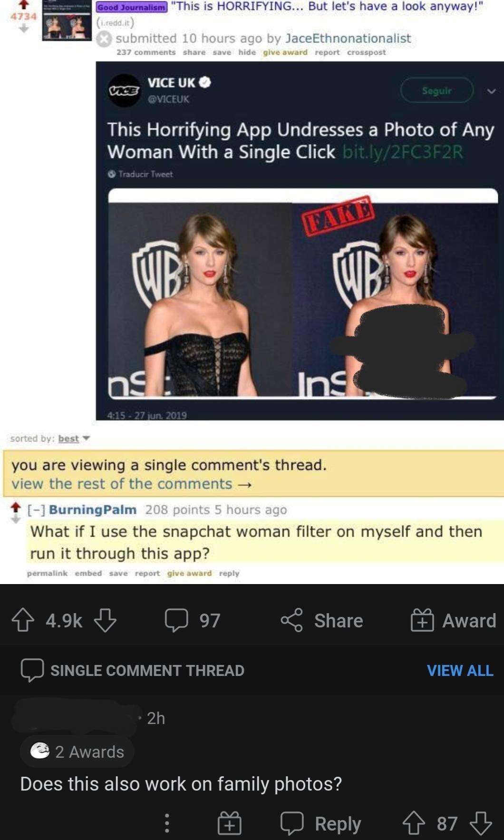Select 'crosspost' in the post options
Screen dimensions: 504x840
tap(366, 52)
